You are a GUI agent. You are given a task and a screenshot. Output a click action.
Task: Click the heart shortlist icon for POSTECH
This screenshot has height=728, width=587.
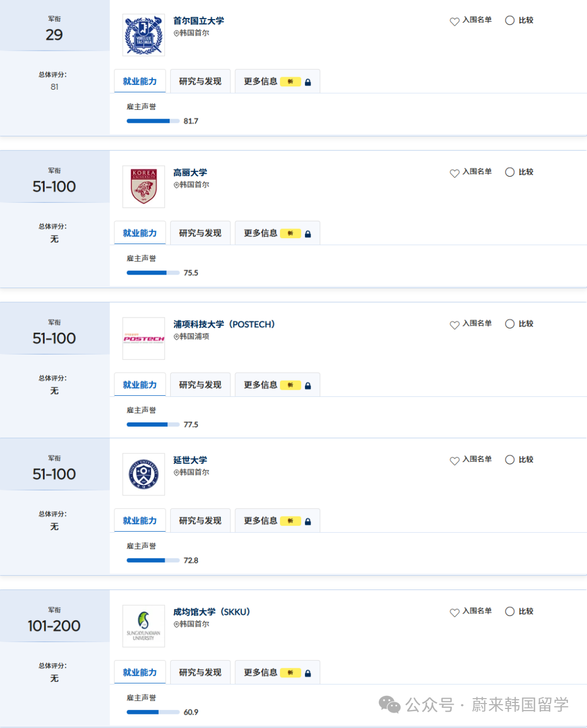pos(454,325)
